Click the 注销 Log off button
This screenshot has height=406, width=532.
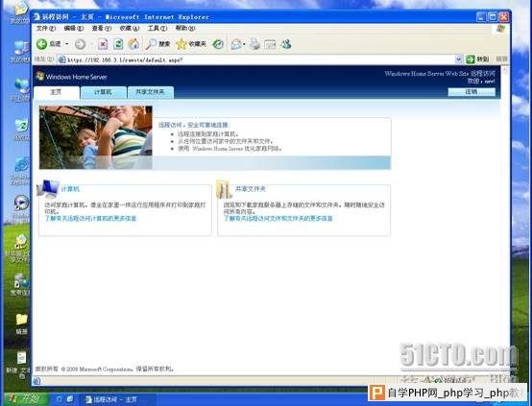(472, 91)
